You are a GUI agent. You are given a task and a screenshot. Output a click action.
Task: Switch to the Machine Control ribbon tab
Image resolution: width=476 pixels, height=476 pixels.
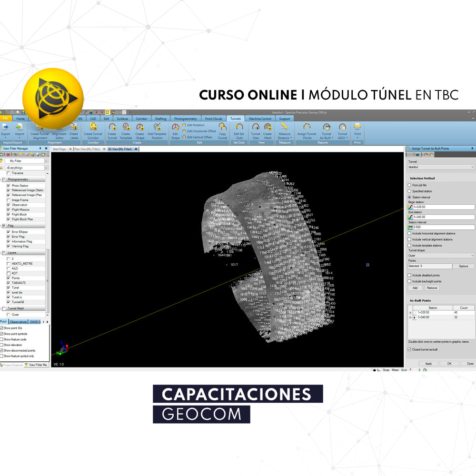point(259,118)
